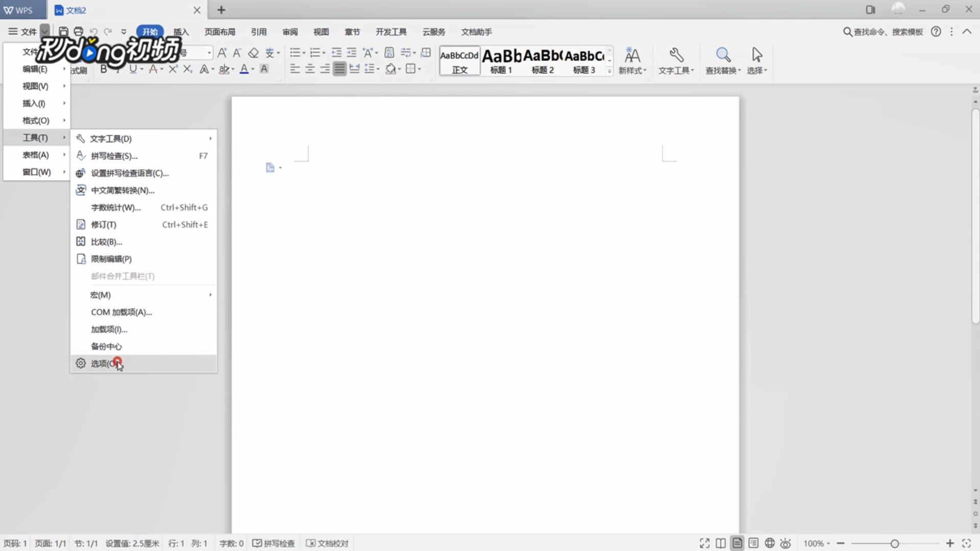
Task: Click the center align icon
Action: click(x=310, y=69)
